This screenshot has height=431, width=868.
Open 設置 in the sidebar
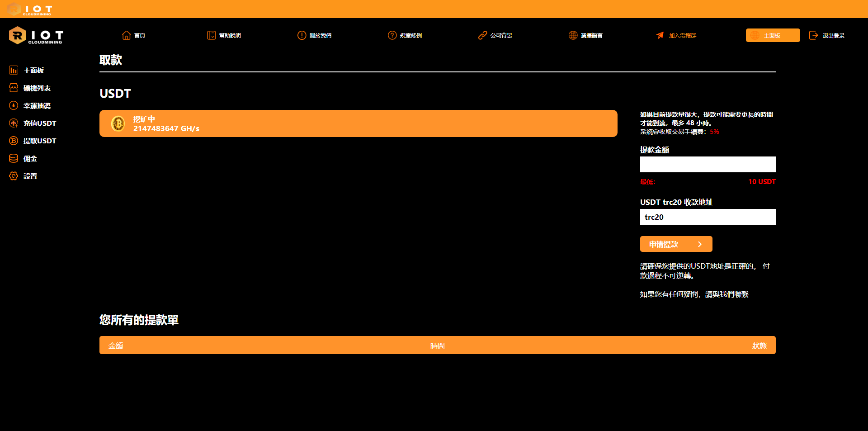pos(30,176)
